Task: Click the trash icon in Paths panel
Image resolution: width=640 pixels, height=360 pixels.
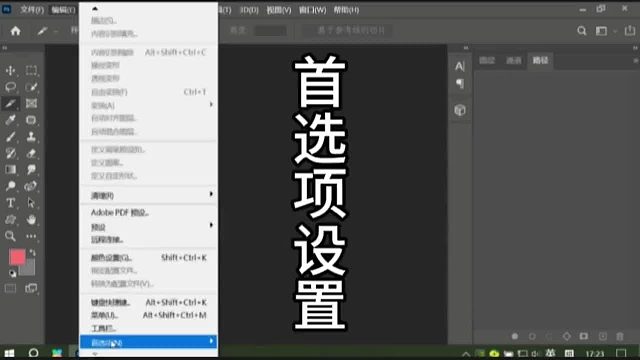Action: (x=620, y=336)
